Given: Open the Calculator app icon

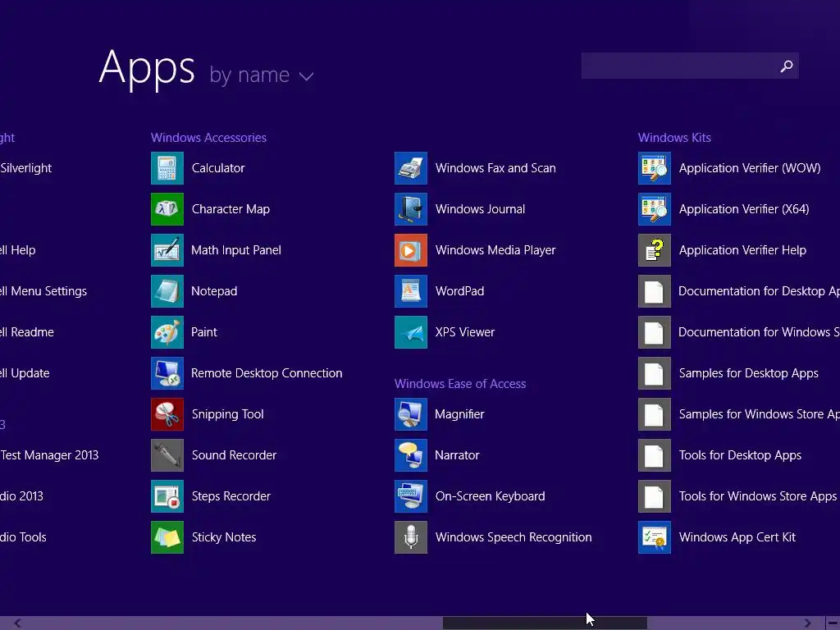Looking at the screenshot, I should pos(167,168).
